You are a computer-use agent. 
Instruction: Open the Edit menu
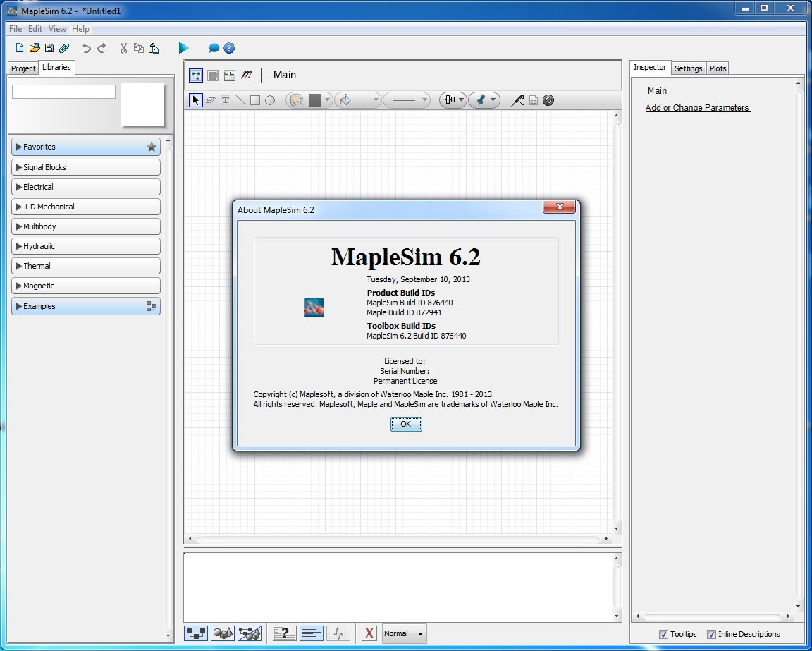click(x=35, y=29)
